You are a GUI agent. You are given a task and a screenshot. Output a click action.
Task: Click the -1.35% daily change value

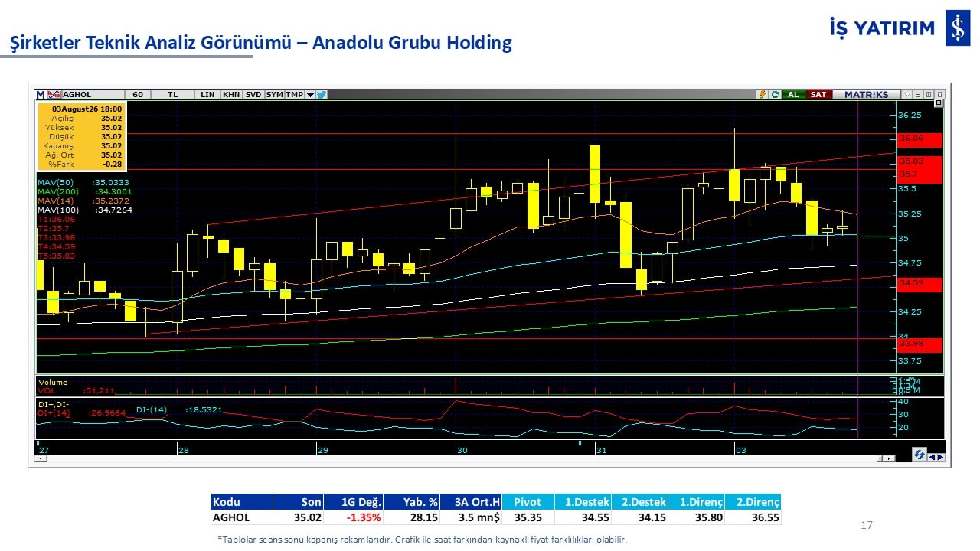point(364,517)
